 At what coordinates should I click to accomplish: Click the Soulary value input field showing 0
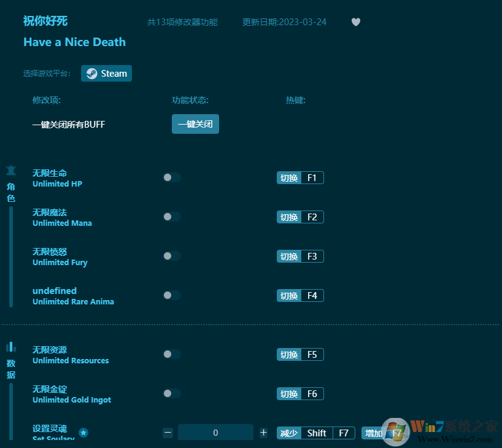coord(215,432)
